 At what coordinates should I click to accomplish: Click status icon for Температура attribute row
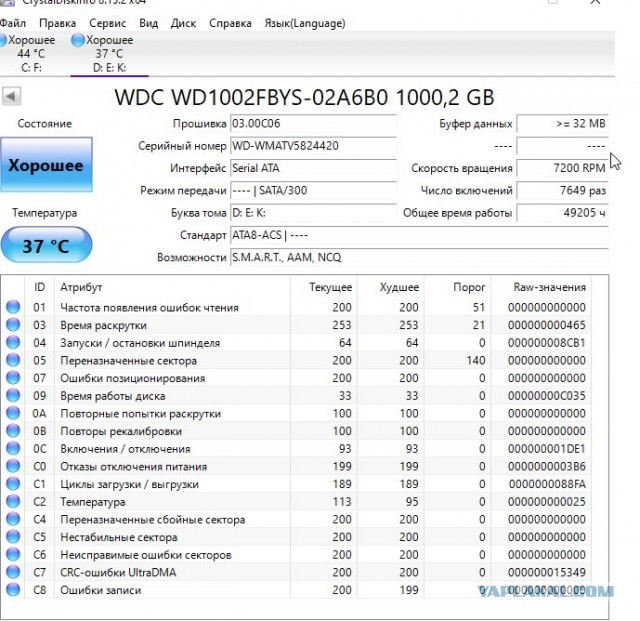[13, 501]
